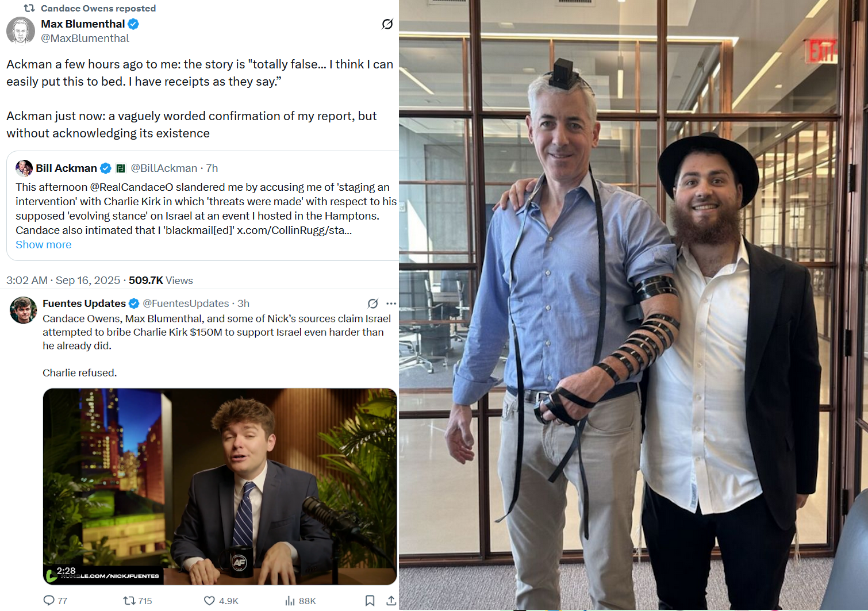Open the photo of two men on the right
The width and height of the screenshot is (868, 611).
[x=633, y=305]
